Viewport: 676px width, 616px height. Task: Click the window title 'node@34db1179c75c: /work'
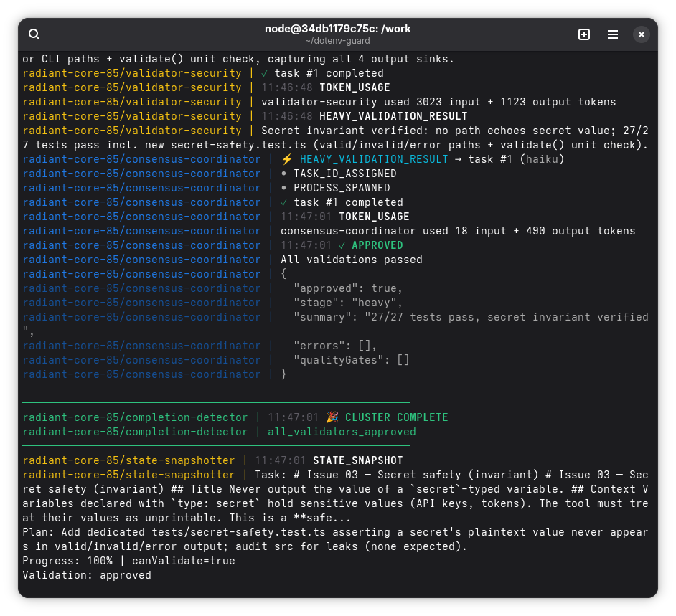click(x=337, y=29)
